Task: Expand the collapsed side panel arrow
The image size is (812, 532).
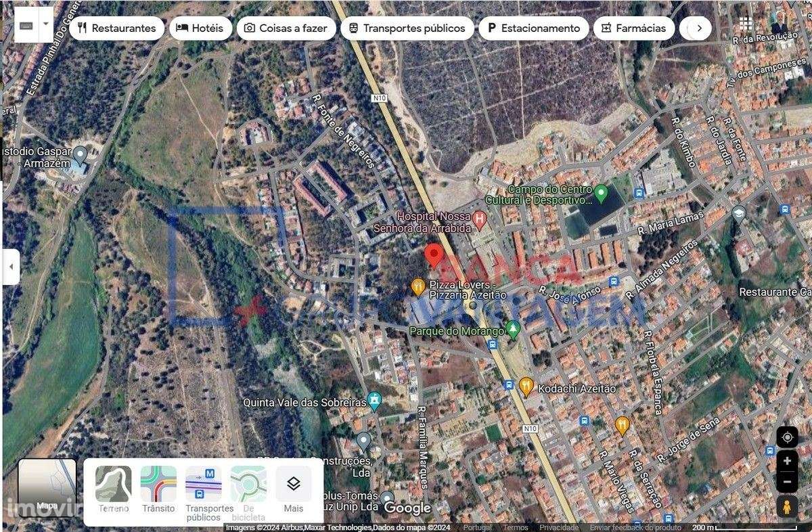Action: coord(11,267)
